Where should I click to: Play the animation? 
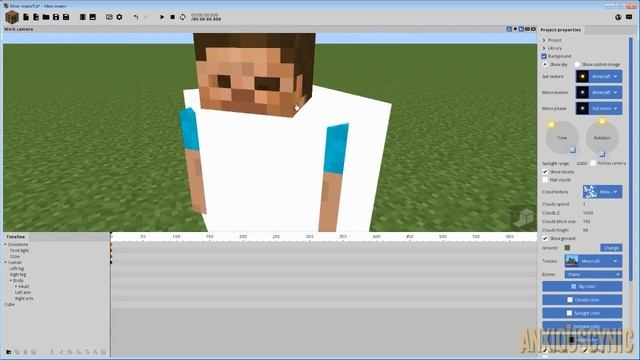(x=162, y=17)
